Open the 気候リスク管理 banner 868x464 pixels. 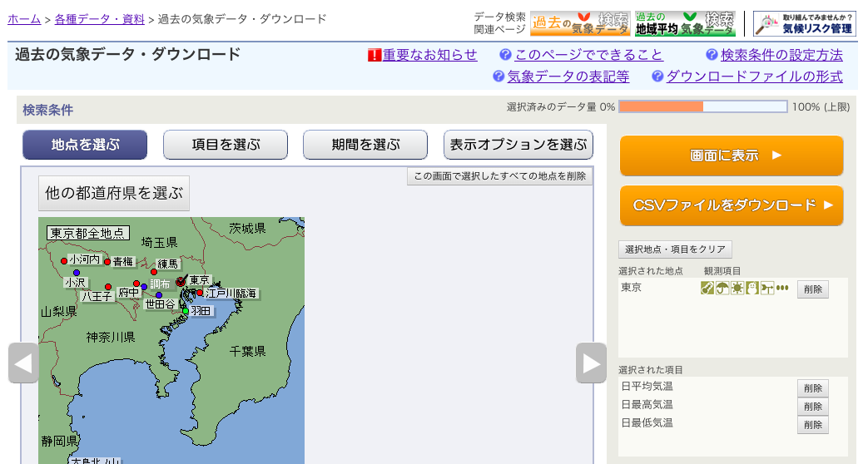(805, 23)
